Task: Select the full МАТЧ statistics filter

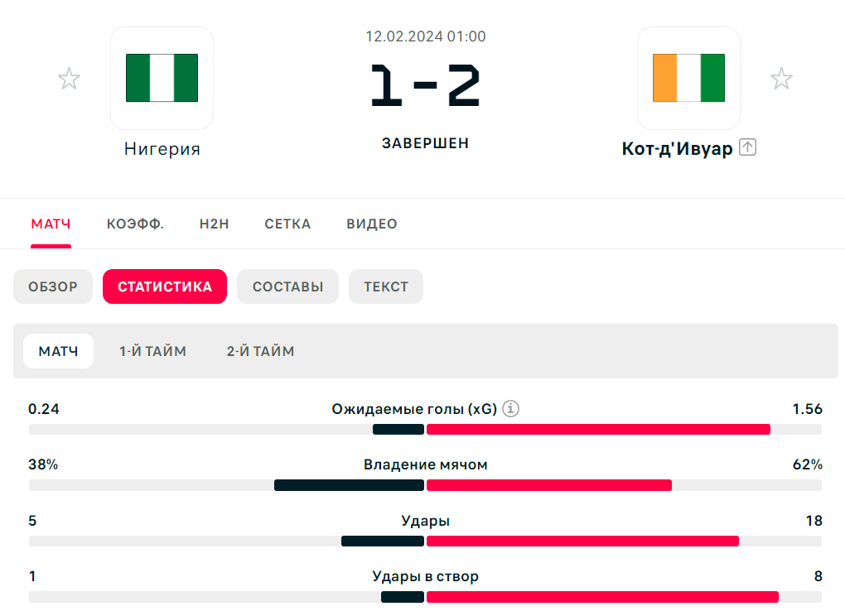Action: pos(58,351)
